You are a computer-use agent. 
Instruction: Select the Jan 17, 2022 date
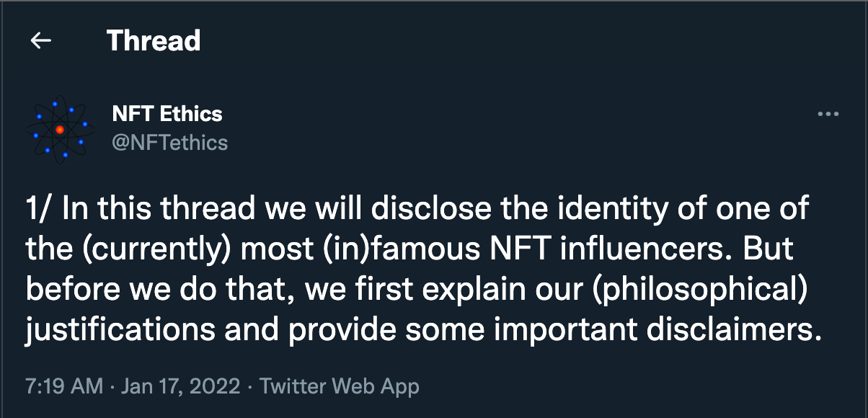pyautogui.click(x=180, y=386)
